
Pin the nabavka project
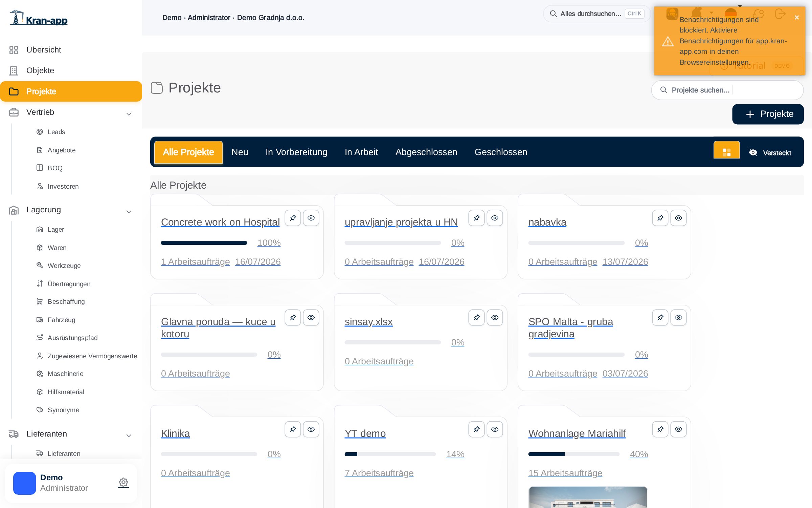(660, 218)
